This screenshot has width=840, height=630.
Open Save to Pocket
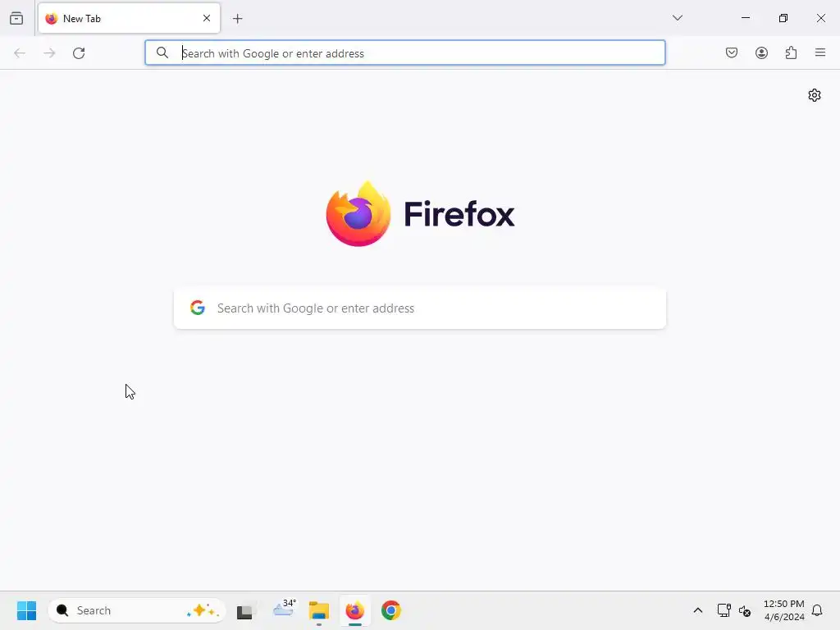click(732, 52)
